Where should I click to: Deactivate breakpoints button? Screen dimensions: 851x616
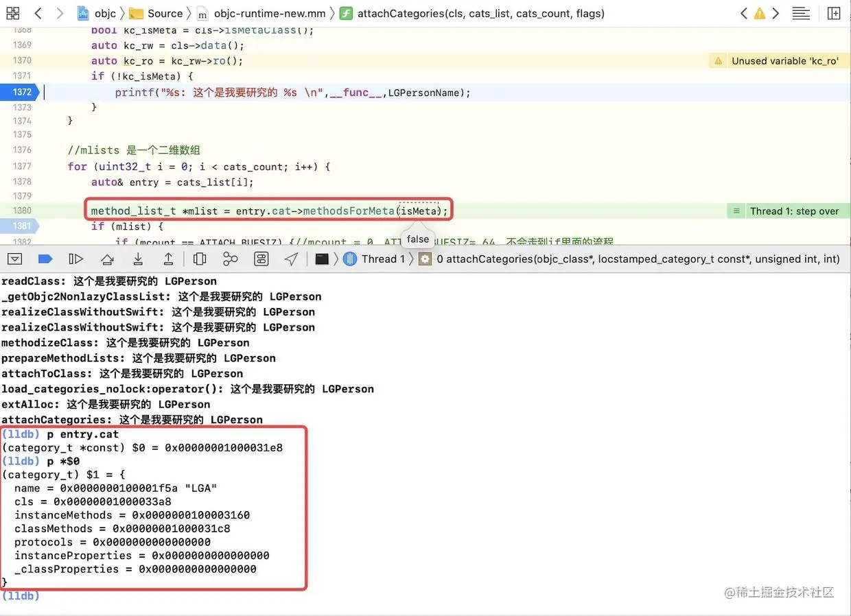pyautogui.click(x=45, y=259)
